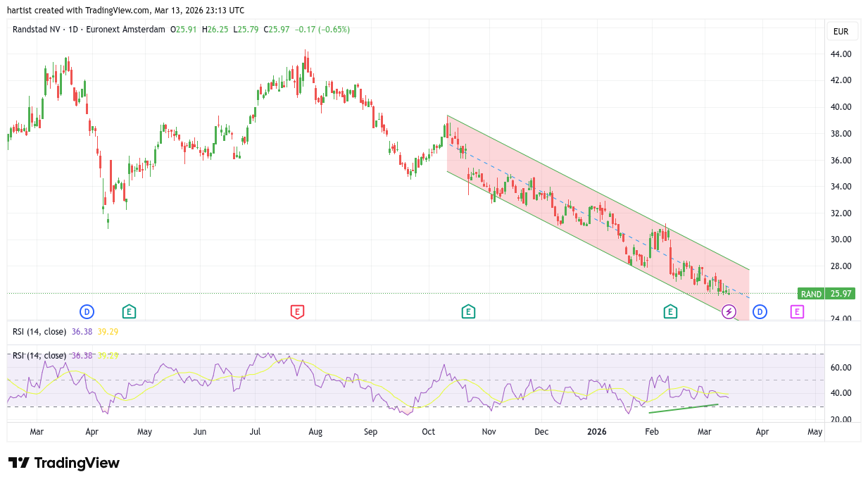Viewport: 868px width, 484px height.
Task: Click the RAND 25.97 price label
Action: [x=826, y=294]
